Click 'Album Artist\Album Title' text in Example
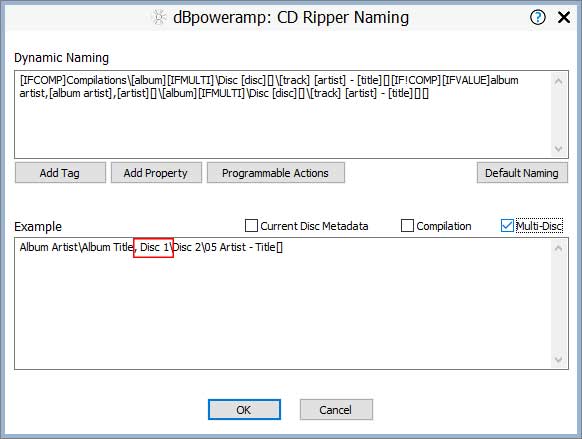582x439 pixels. pos(76,247)
